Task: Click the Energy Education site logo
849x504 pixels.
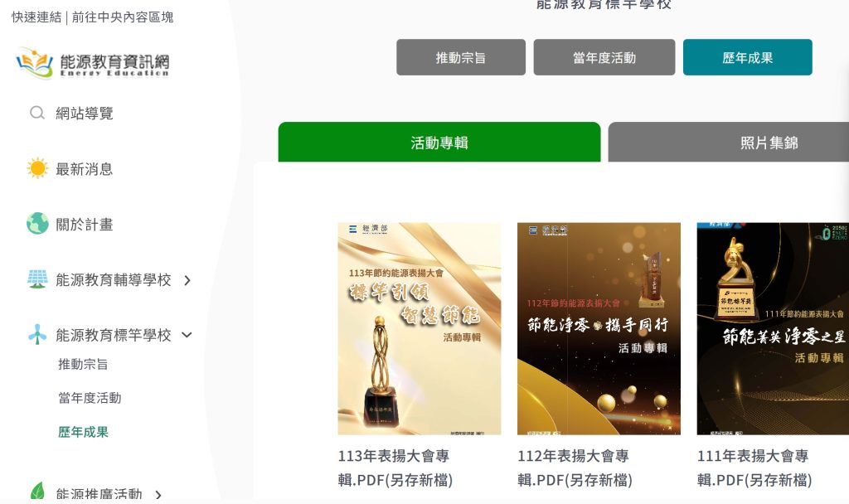Action: pyautogui.click(x=93, y=63)
